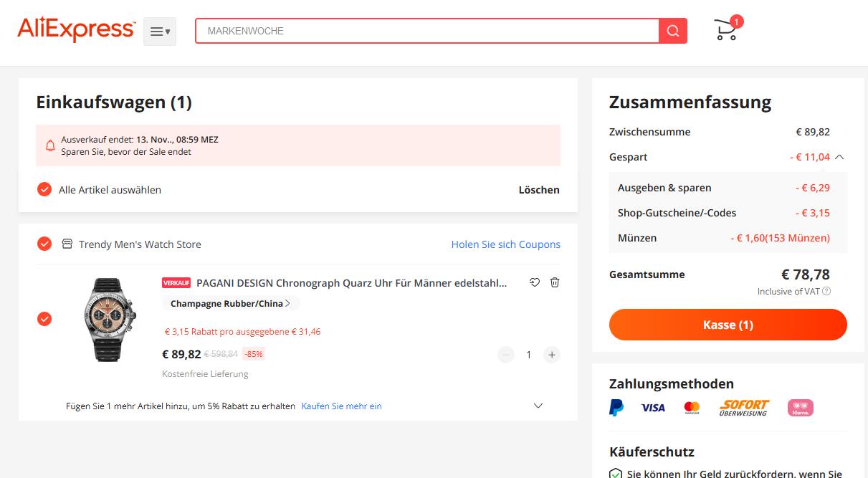Expand the 5% Rabatt offer chevron
The image size is (868, 478).
(x=538, y=406)
